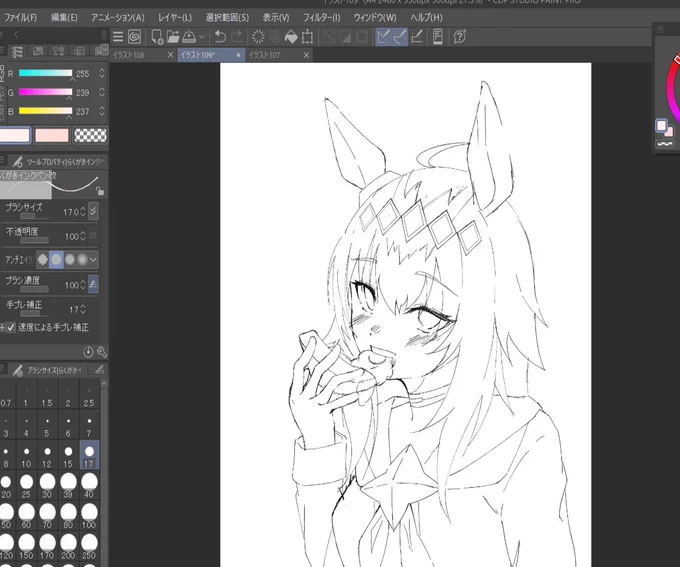The height and width of the screenshot is (567, 680).
Task: Toggle 速度による手ブレ補正 checkbox
Action: pyautogui.click(x=11, y=327)
